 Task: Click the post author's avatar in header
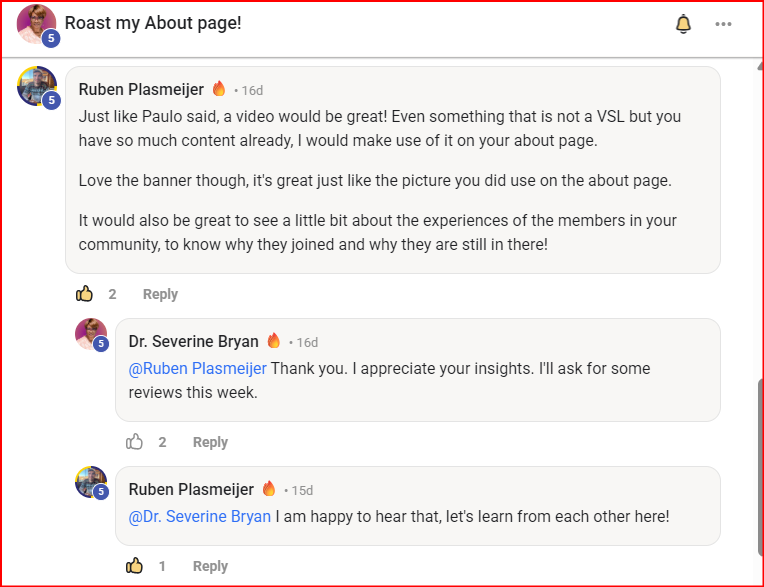coord(36,24)
